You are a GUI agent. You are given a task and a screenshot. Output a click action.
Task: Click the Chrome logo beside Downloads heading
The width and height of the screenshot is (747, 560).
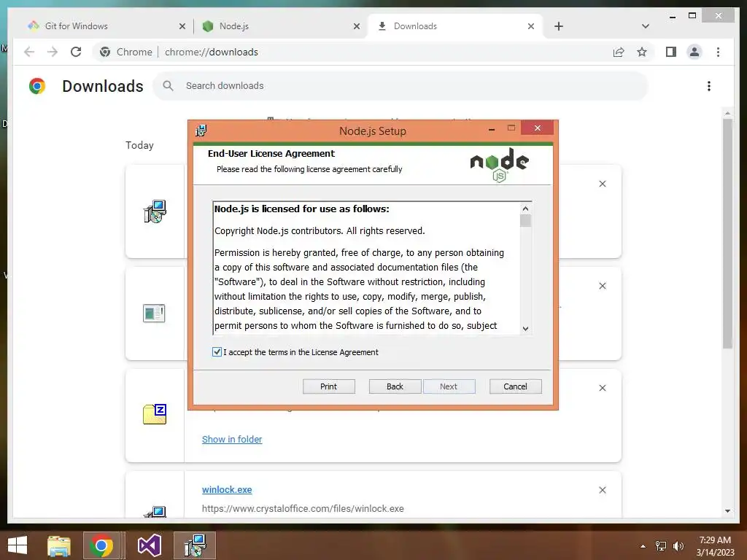tap(37, 86)
